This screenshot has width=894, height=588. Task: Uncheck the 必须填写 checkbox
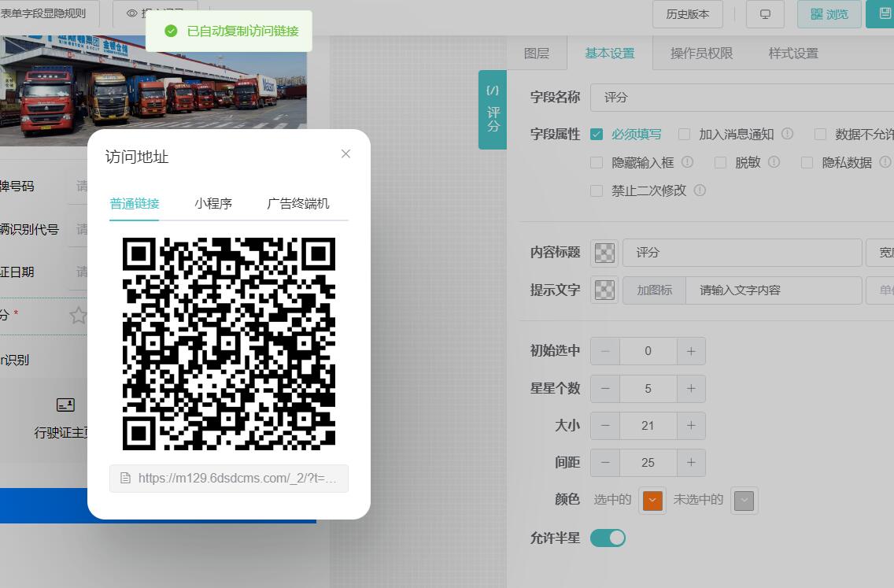[x=597, y=134]
